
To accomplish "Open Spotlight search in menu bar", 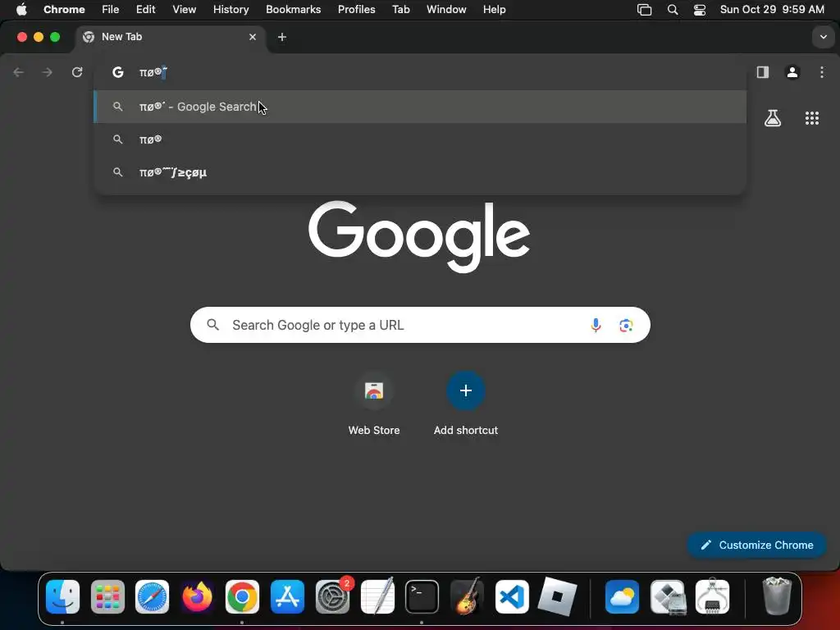I will [673, 10].
